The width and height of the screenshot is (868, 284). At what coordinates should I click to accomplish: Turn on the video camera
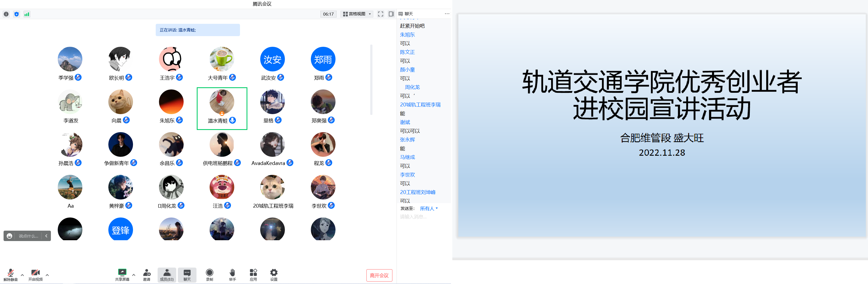pyautogui.click(x=35, y=272)
